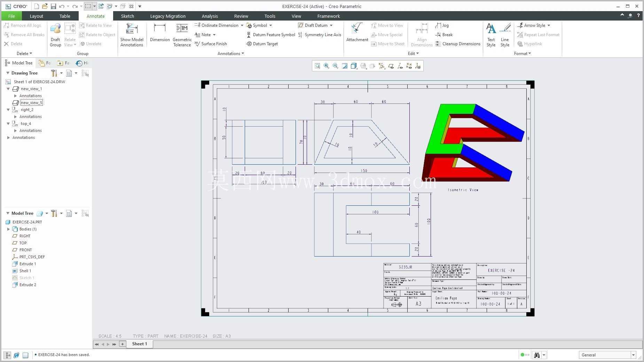Add a new sheet with plus button
644x362 pixels.
122,344
